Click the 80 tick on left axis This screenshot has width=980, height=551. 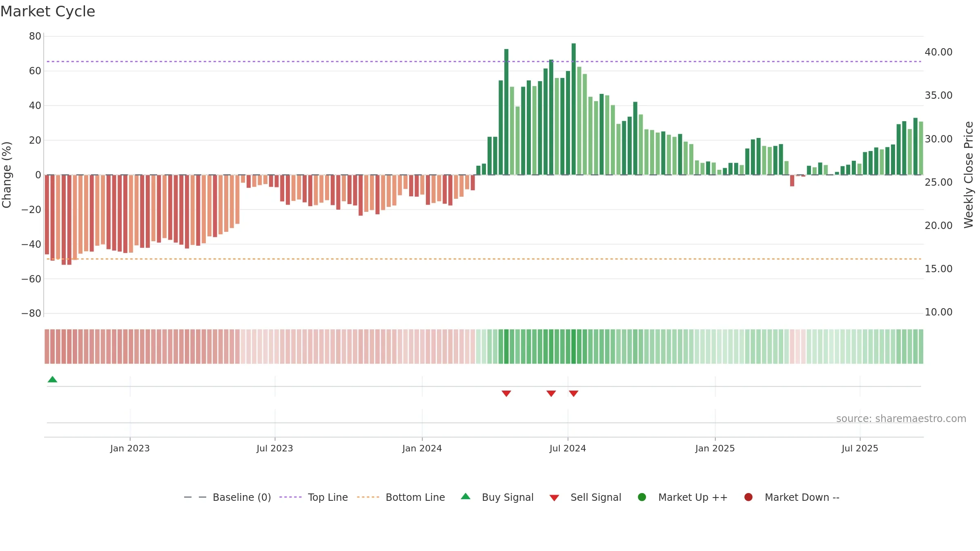click(x=35, y=36)
